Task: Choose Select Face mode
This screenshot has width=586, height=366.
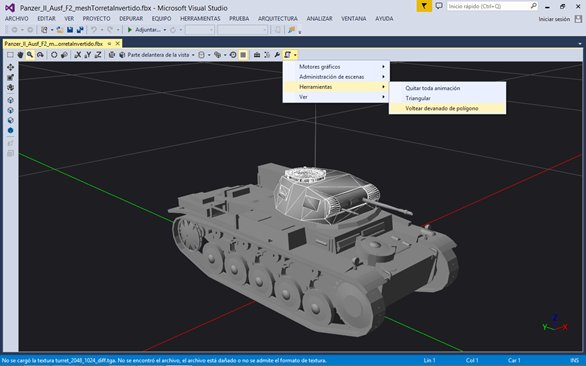Action: click(x=10, y=120)
